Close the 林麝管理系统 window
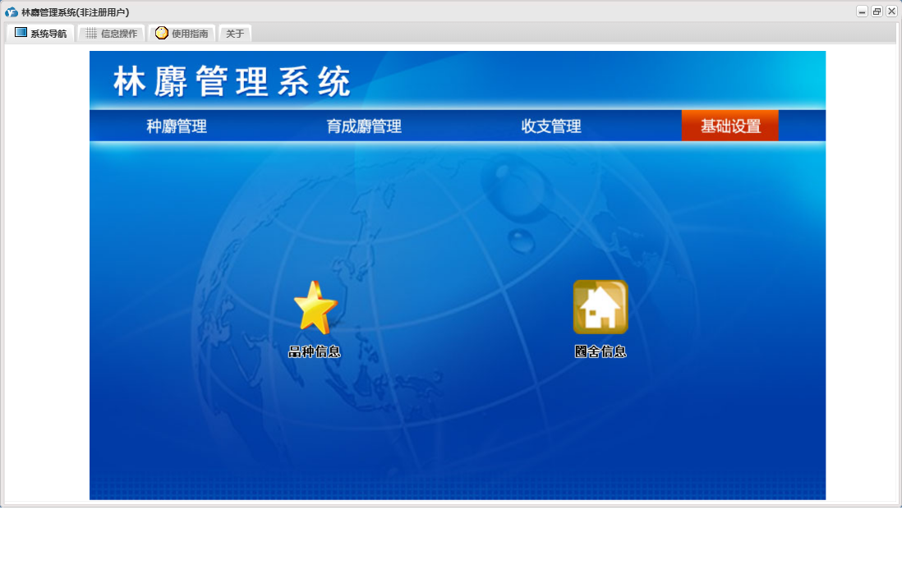902x588 pixels. pyautogui.click(x=891, y=11)
